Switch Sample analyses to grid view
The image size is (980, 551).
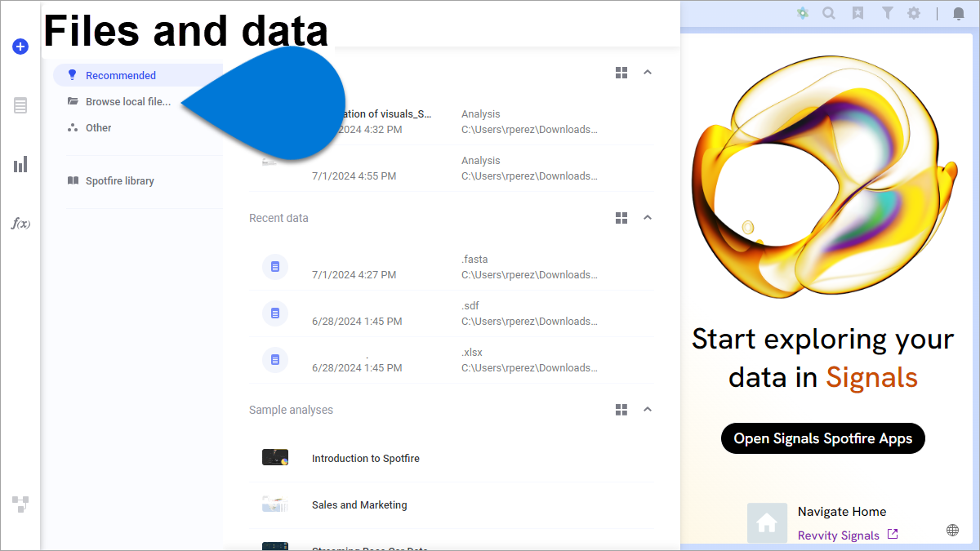point(621,409)
